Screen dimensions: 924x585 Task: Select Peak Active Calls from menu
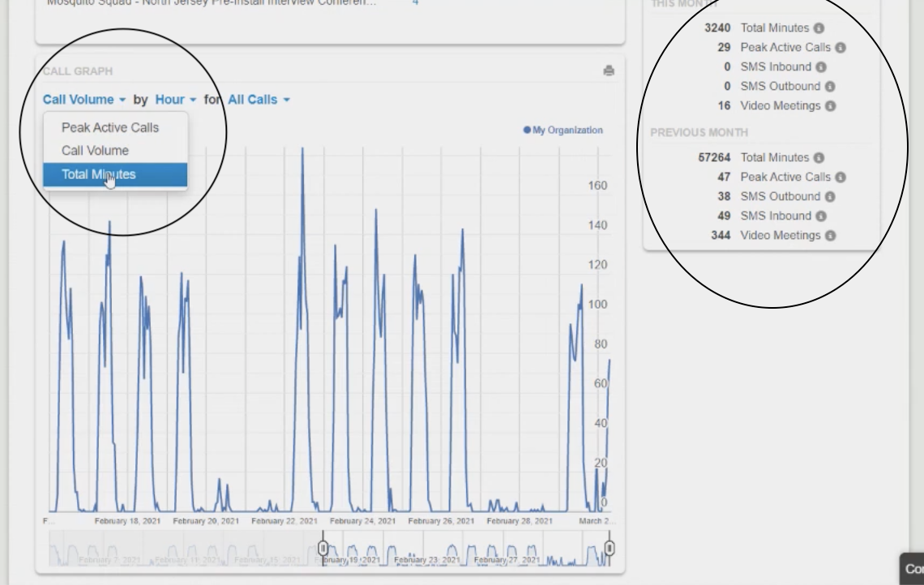click(x=110, y=127)
